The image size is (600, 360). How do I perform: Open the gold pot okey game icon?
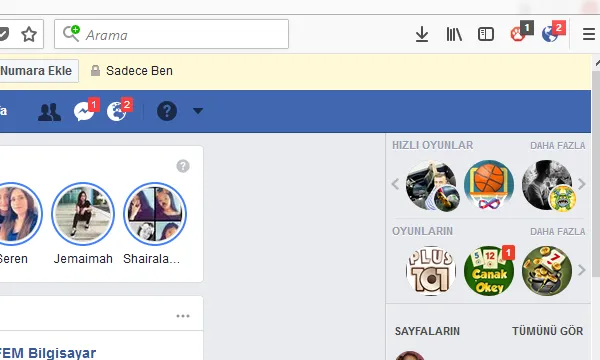[547, 271]
